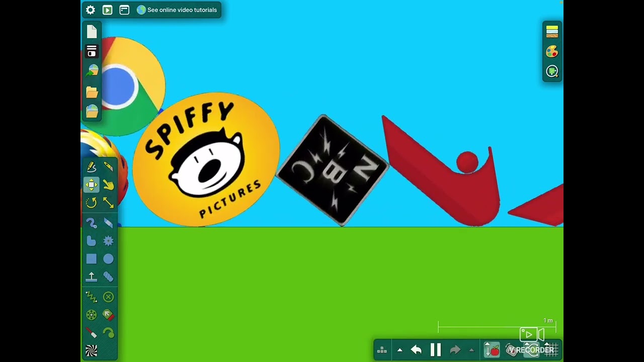The width and height of the screenshot is (644, 362).
Task: Open the Materials panel
Action: 552,32
